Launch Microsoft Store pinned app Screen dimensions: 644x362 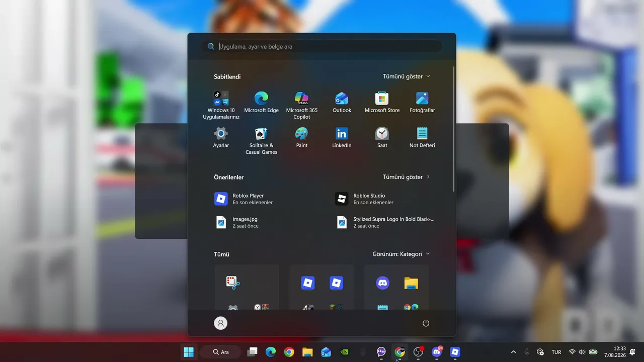click(x=382, y=102)
